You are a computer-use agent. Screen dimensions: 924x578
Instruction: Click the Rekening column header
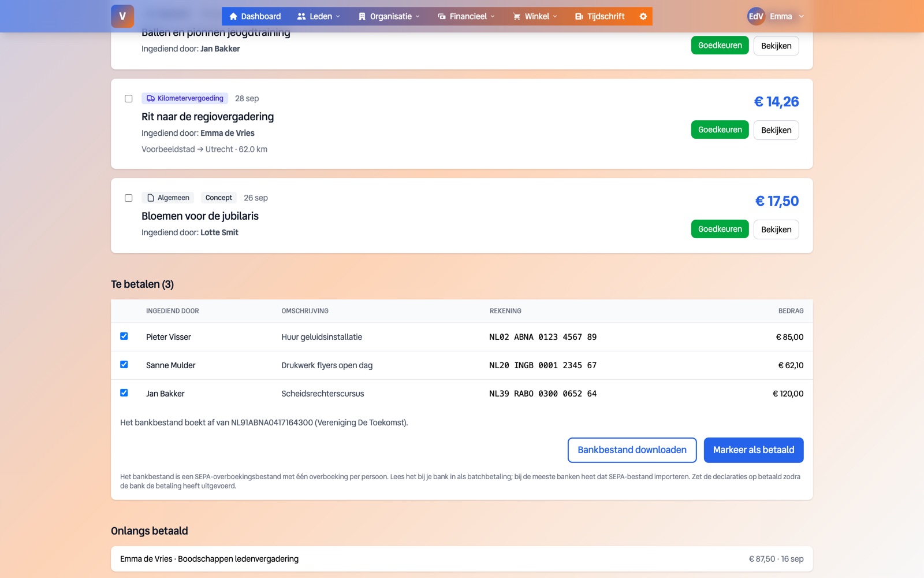(x=505, y=311)
